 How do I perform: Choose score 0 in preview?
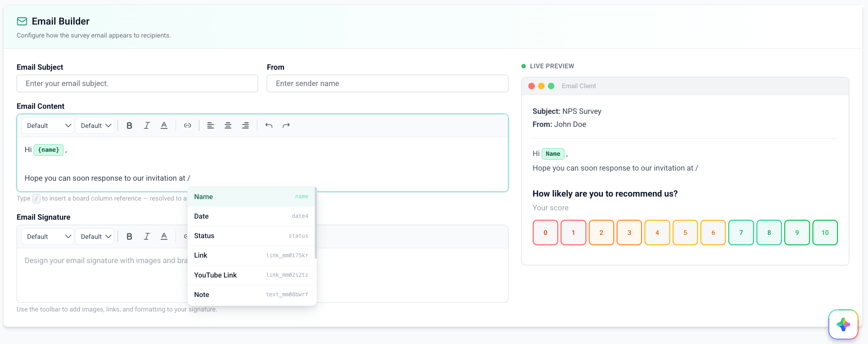[545, 232]
